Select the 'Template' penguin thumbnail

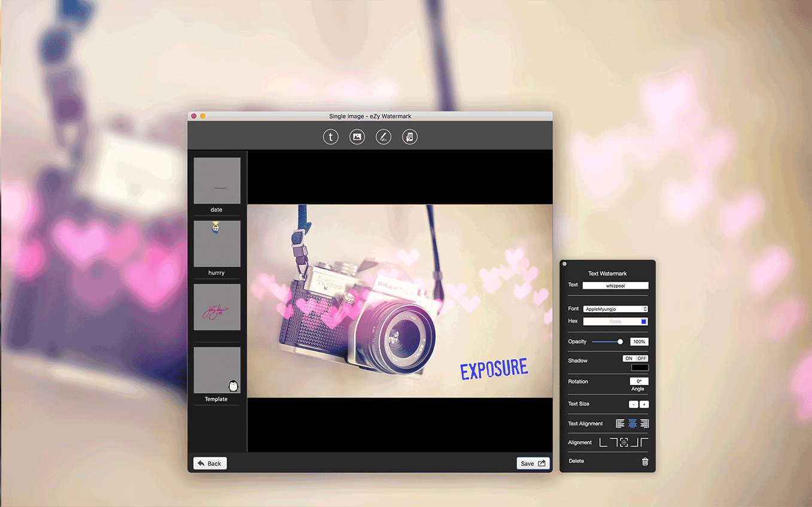pos(217,370)
